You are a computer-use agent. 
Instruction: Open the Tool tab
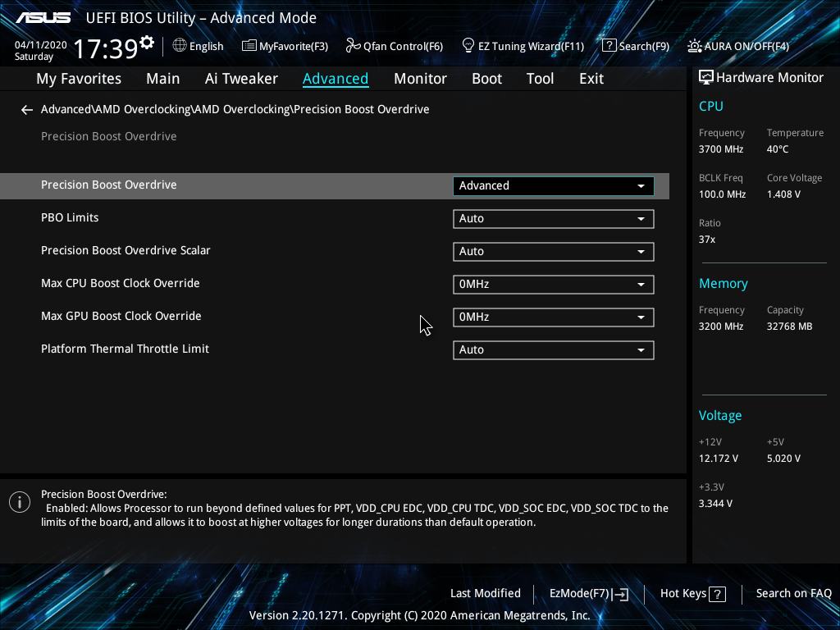tap(540, 79)
